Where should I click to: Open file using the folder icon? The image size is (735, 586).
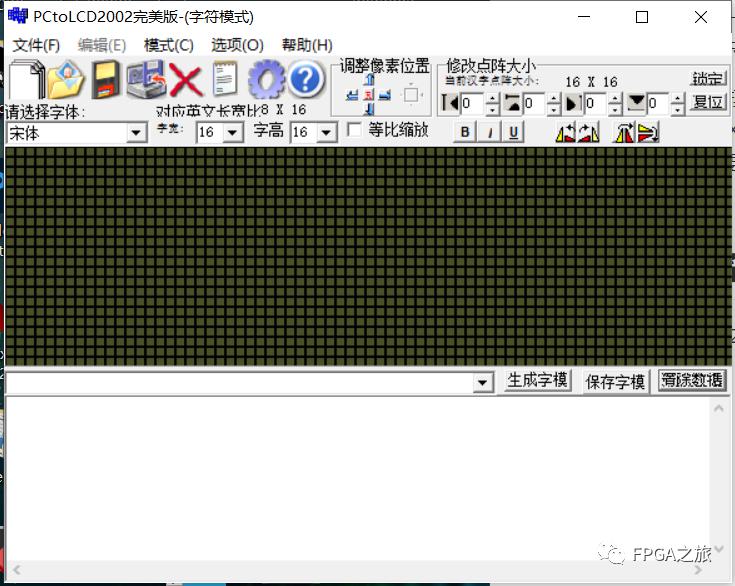(66, 80)
